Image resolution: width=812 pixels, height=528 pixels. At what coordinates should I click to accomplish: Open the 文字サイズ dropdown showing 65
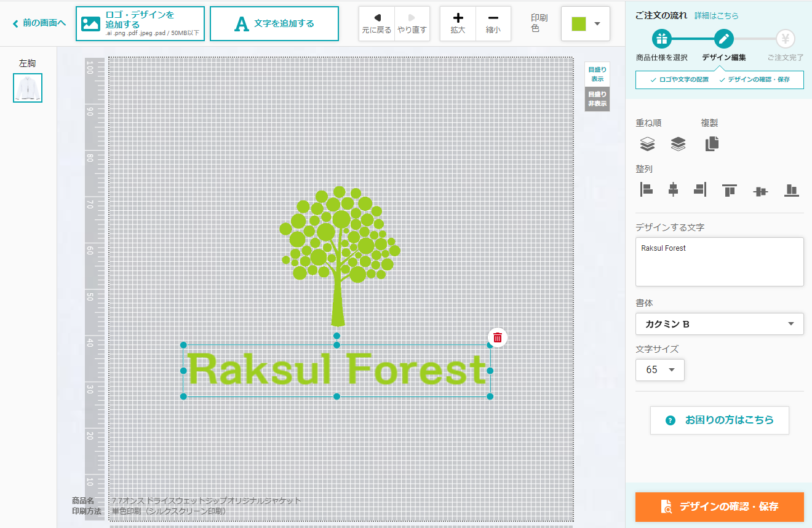659,369
